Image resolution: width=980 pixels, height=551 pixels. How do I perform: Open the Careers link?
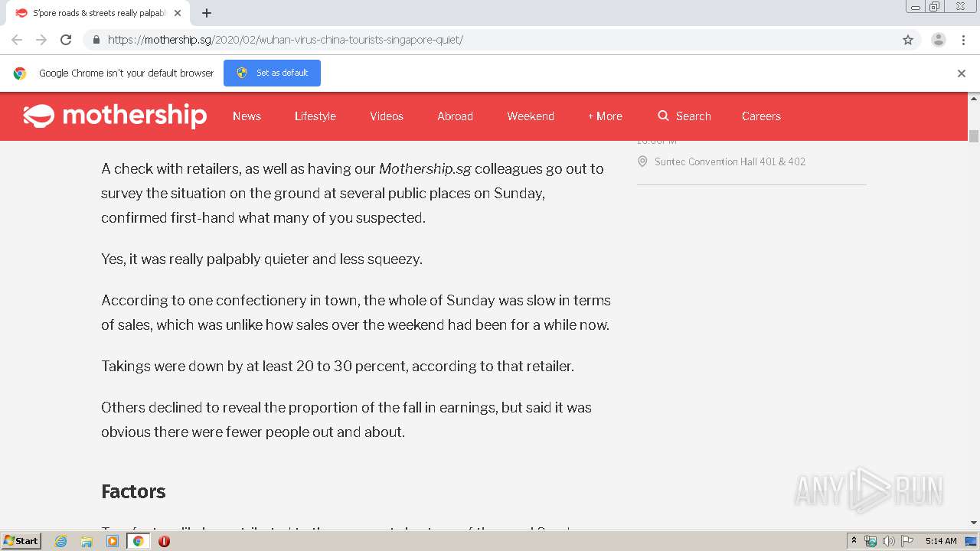[x=761, y=116]
